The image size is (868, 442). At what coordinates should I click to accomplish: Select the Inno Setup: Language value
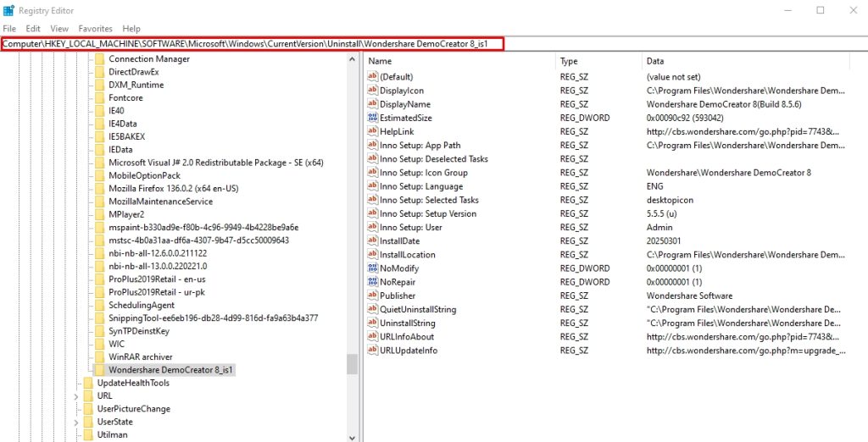pyautogui.click(x=420, y=186)
